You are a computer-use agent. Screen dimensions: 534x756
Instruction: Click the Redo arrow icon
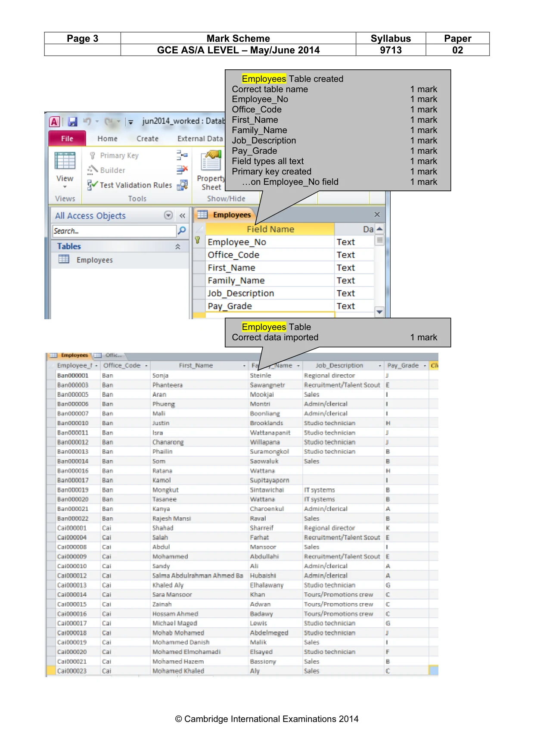pos(109,121)
